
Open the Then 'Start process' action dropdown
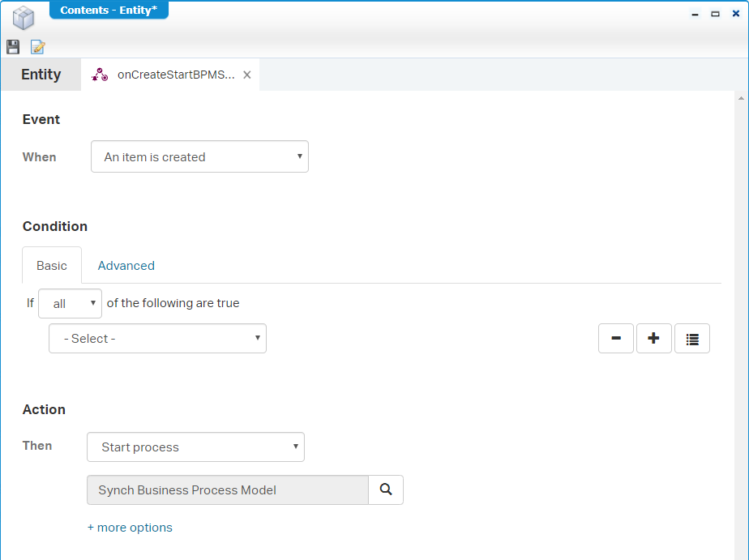click(195, 447)
